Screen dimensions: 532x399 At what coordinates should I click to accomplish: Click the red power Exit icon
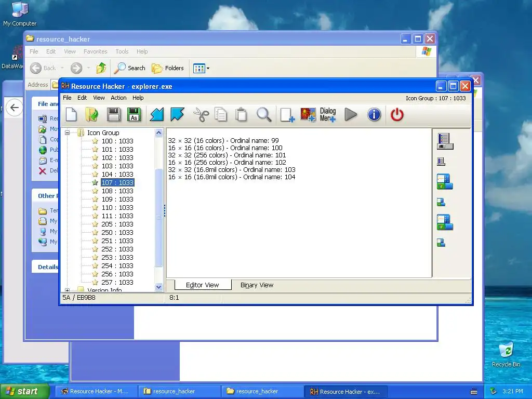396,115
